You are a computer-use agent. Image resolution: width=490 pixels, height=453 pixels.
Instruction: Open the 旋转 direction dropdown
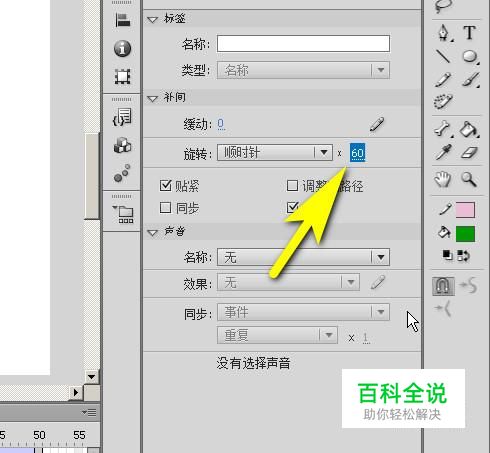coord(275,153)
